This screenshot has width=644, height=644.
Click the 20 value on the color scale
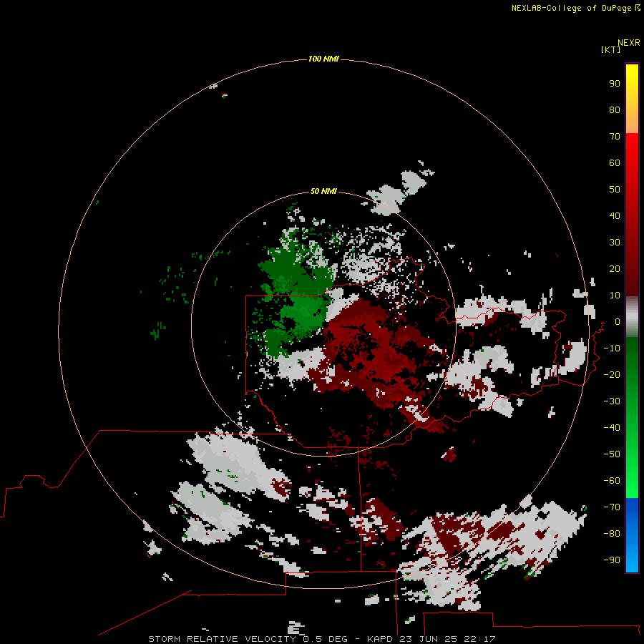click(615, 269)
